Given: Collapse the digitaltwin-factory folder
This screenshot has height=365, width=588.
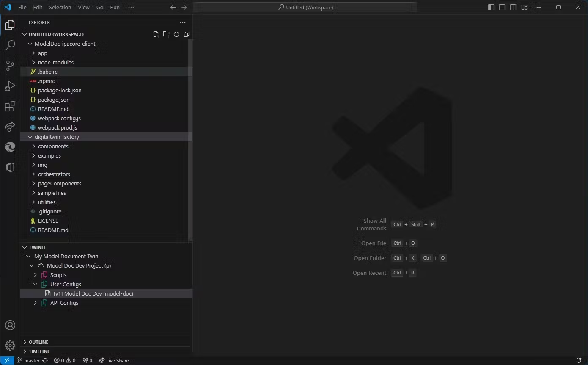Looking at the screenshot, I should click(30, 137).
